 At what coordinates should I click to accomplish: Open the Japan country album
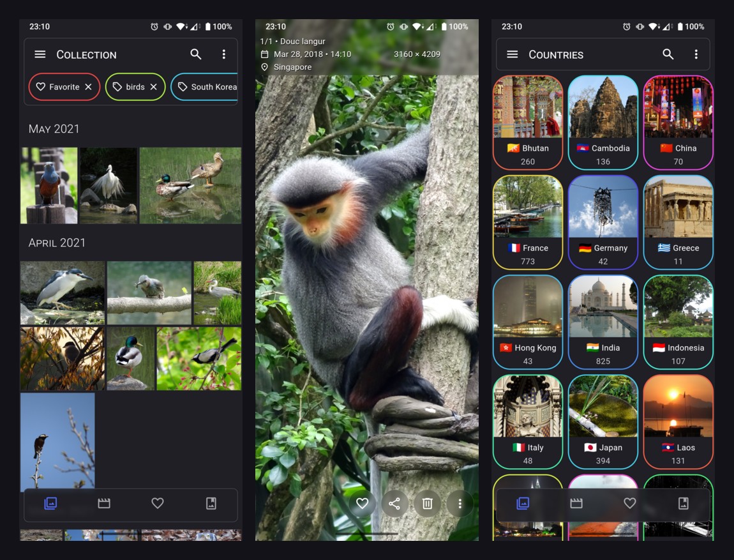coord(603,422)
